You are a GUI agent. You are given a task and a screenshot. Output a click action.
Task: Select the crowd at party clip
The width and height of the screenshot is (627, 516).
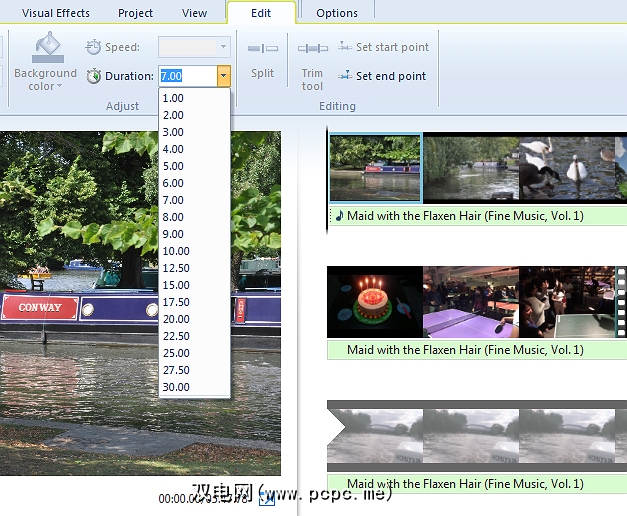(x=567, y=302)
